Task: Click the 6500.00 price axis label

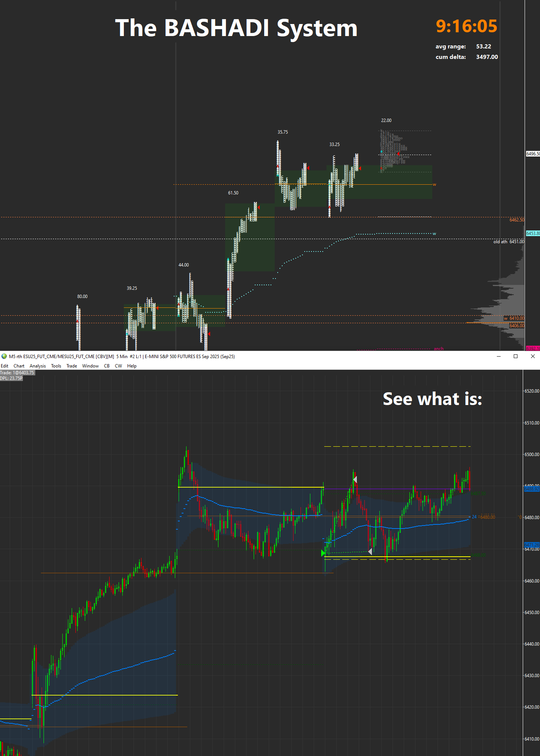Action: click(532, 455)
